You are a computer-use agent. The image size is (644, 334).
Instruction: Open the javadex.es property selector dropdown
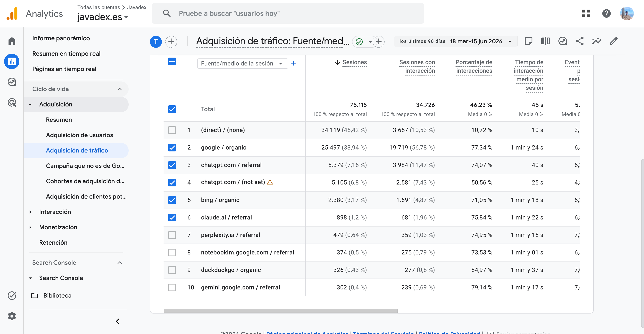[102, 17]
